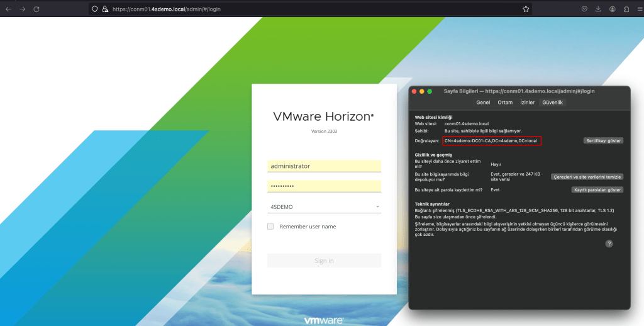Click the padlock site security icon
Image resolution: width=644 pixels, height=326 pixels.
(x=106, y=9)
